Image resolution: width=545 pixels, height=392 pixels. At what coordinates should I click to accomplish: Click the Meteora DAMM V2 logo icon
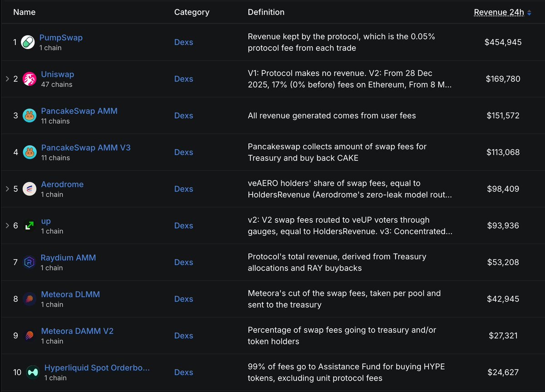coord(30,336)
